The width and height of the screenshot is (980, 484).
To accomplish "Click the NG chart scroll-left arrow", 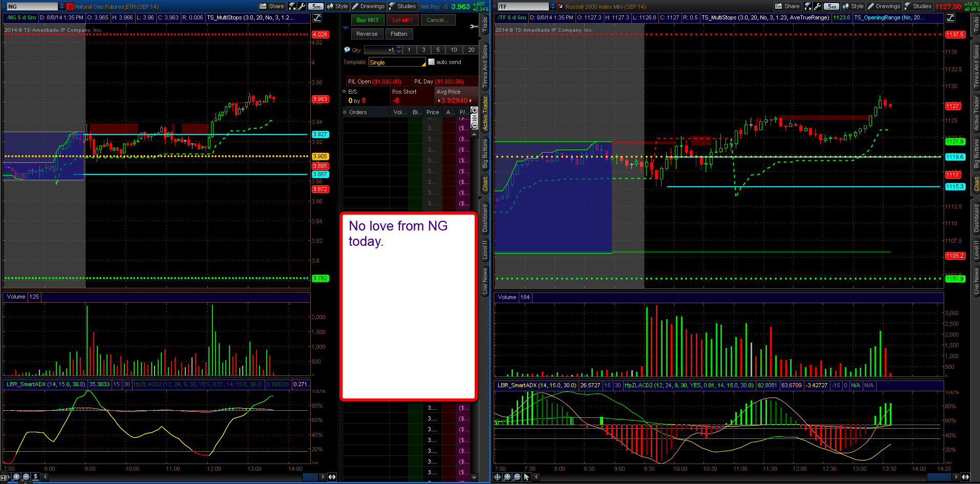I will tap(45, 477).
